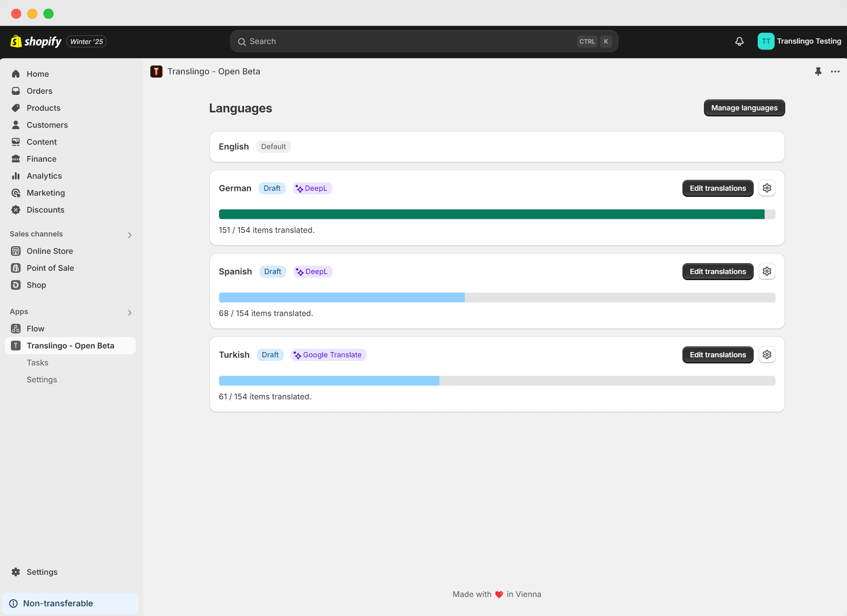Screen dimensions: 847x616
Task: Click the Turkish Draft badge
Action: click(x=270, y=355)
